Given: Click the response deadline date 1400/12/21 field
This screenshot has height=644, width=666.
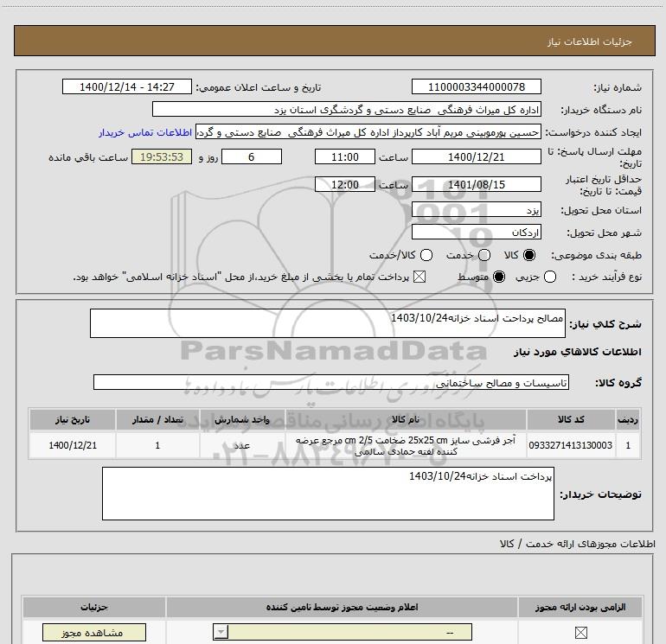Looking at the screenshot, I should tap(476, 156).
